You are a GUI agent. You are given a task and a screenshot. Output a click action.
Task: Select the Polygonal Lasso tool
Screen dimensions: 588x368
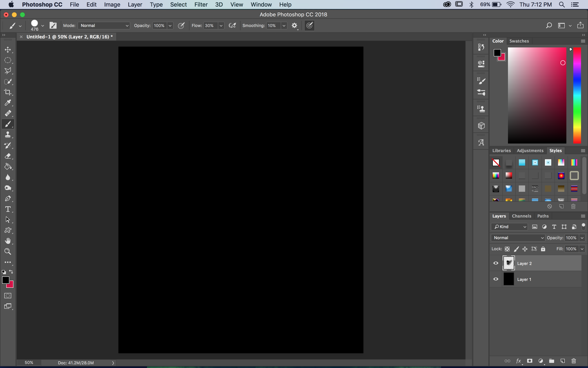(8, 71)
